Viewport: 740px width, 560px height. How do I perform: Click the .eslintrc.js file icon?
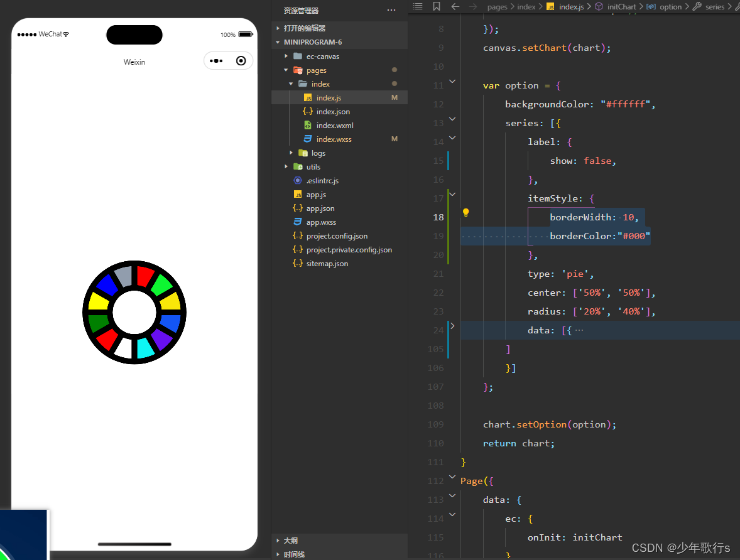[298, 180]
